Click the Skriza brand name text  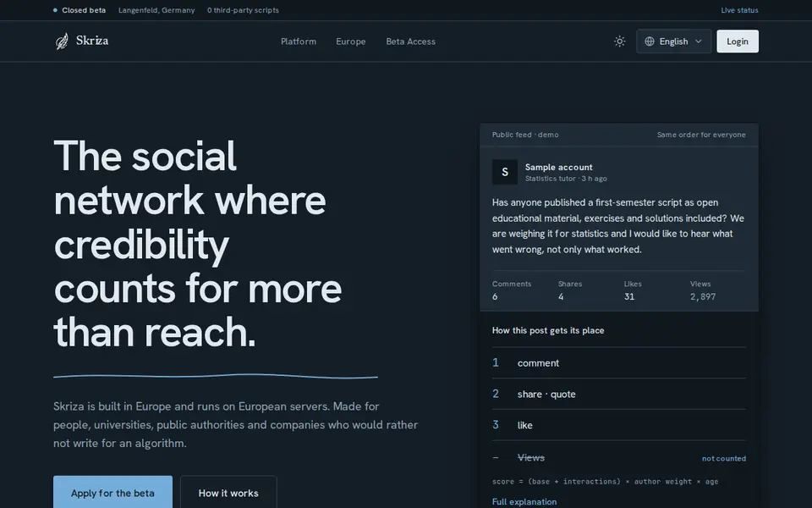point(92,41)
